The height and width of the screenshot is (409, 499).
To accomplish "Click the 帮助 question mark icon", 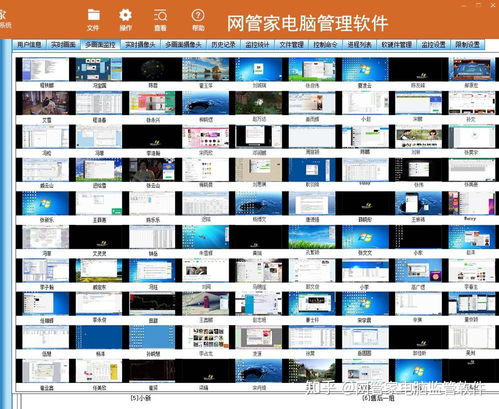I will point(198,19).
